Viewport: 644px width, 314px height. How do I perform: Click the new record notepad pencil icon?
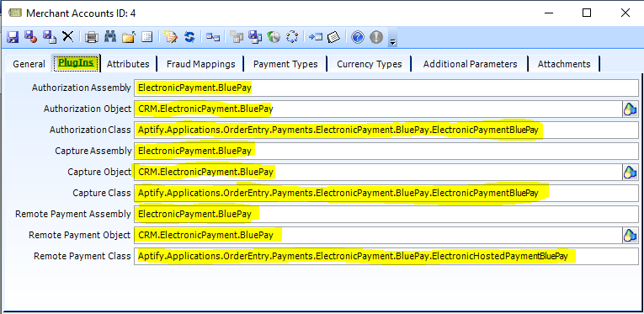click(170, 37)
